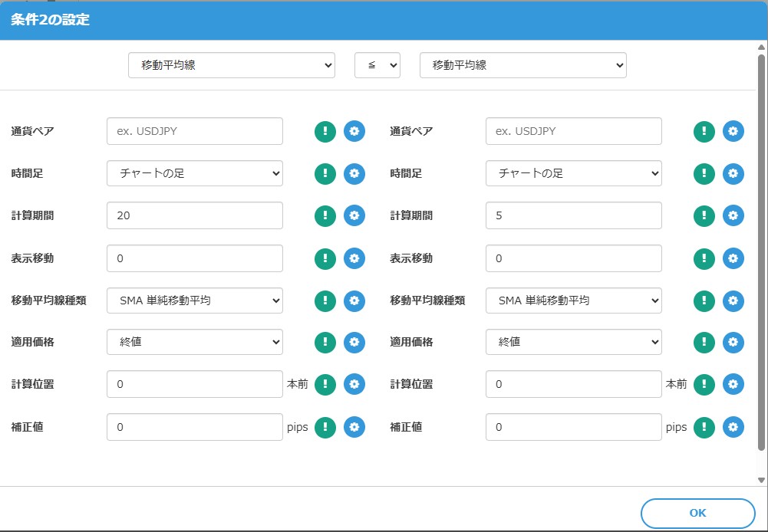Open the gear settings for left 計算期間
768x532 pixels.
pyautogui.click(x=354, y=215)
